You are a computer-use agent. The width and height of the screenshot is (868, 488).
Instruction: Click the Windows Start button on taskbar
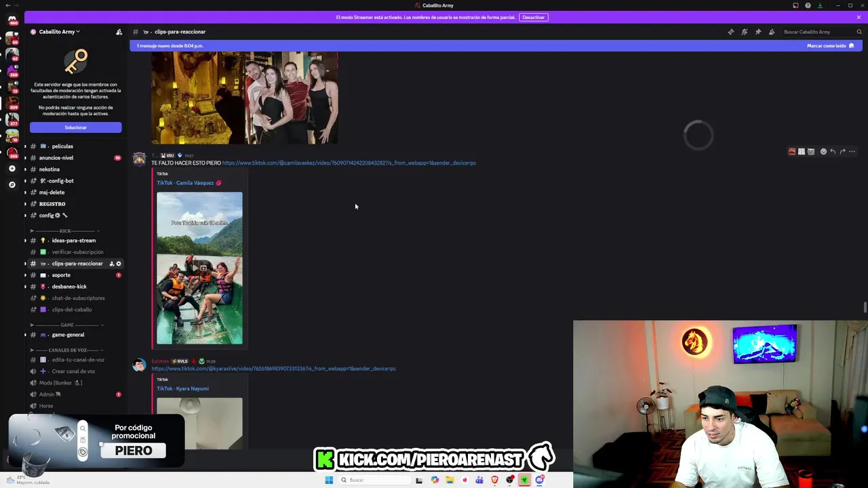329,480
